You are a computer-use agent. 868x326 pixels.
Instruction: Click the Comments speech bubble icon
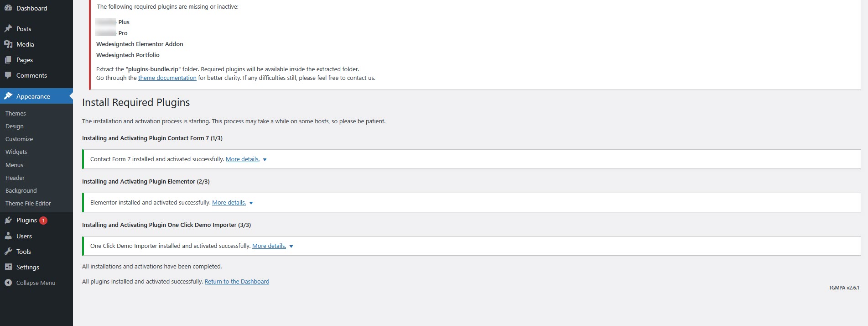[8, 75]
